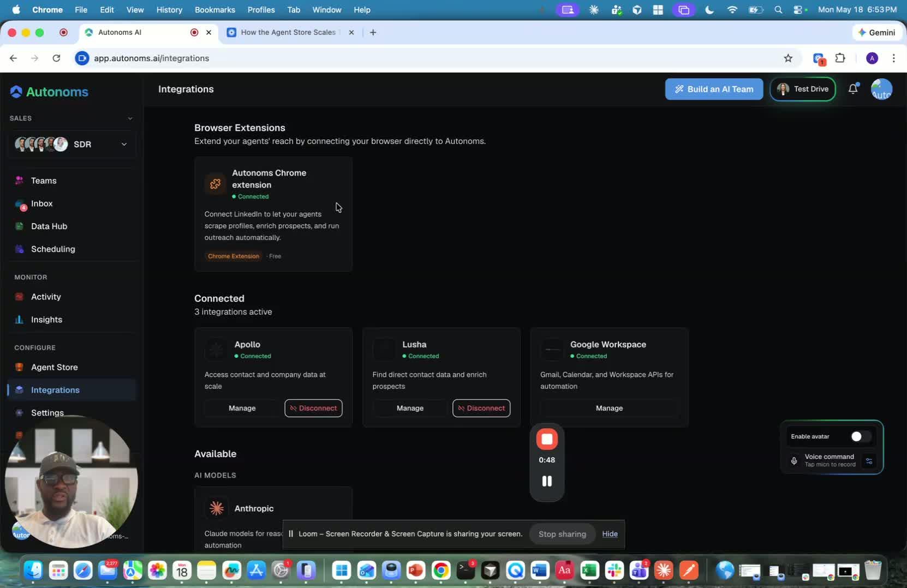Open Chrome's three-dot menu
Image resolution: width=907 pixels, height=588 pixels.
[893, 58]
